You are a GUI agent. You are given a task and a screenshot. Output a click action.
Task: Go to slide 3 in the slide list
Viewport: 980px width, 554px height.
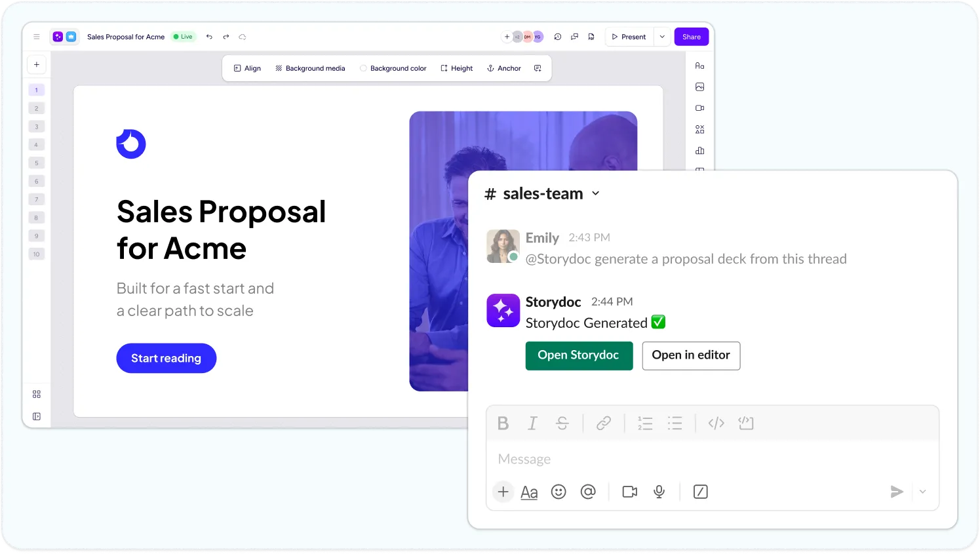tap(37, 127)
